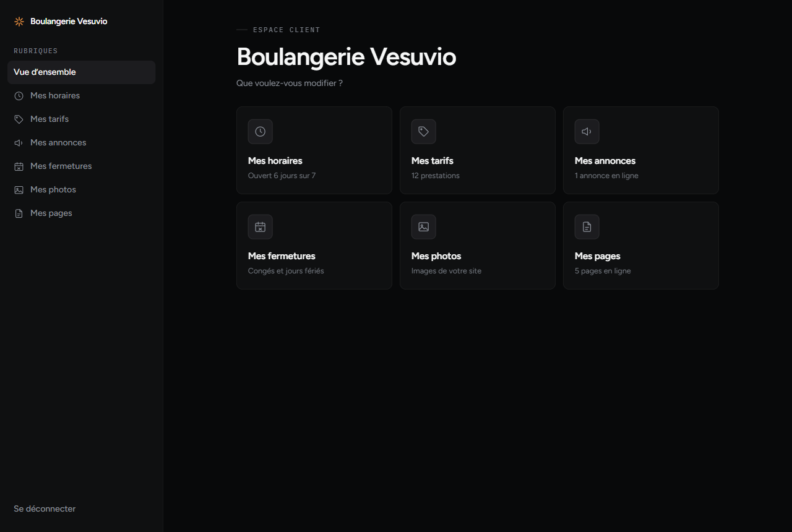The height and width of the screenshot is (532, 792).
Task: Open Mes annonces in the sidebar
Action: point(81,143)
